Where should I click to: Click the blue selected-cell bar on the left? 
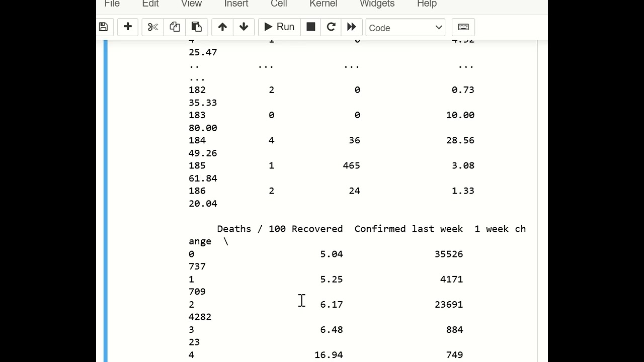[x=106, y=201]
